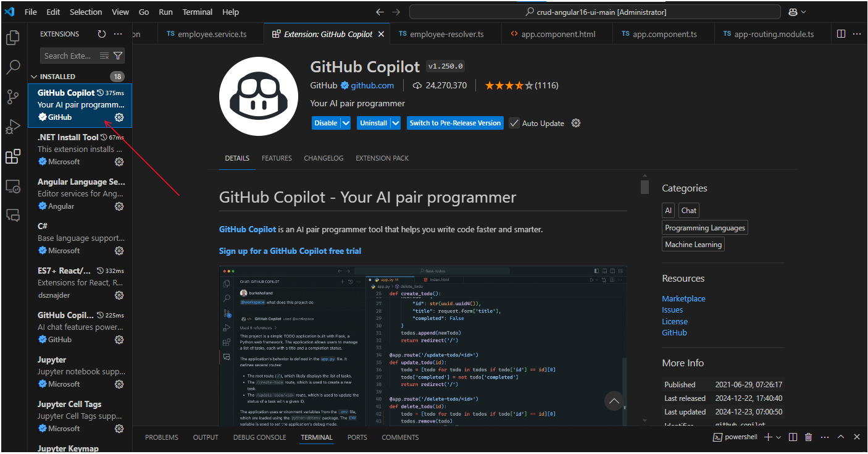The width and height of the screenshot is (868, 454).
Task: Click the extension details scrollbar thumb
Action: (x=645, y=187)
